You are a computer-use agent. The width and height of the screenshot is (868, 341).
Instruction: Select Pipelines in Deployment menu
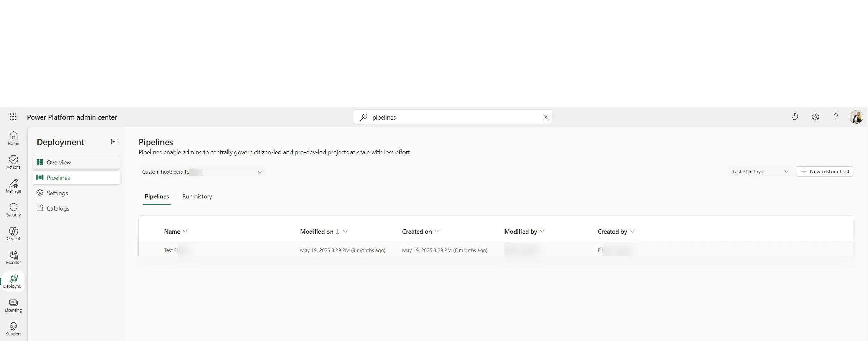click(76, 178)
